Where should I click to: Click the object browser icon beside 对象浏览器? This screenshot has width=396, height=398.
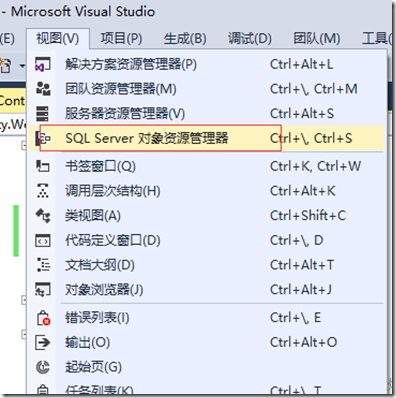click(x=43, y=290)
